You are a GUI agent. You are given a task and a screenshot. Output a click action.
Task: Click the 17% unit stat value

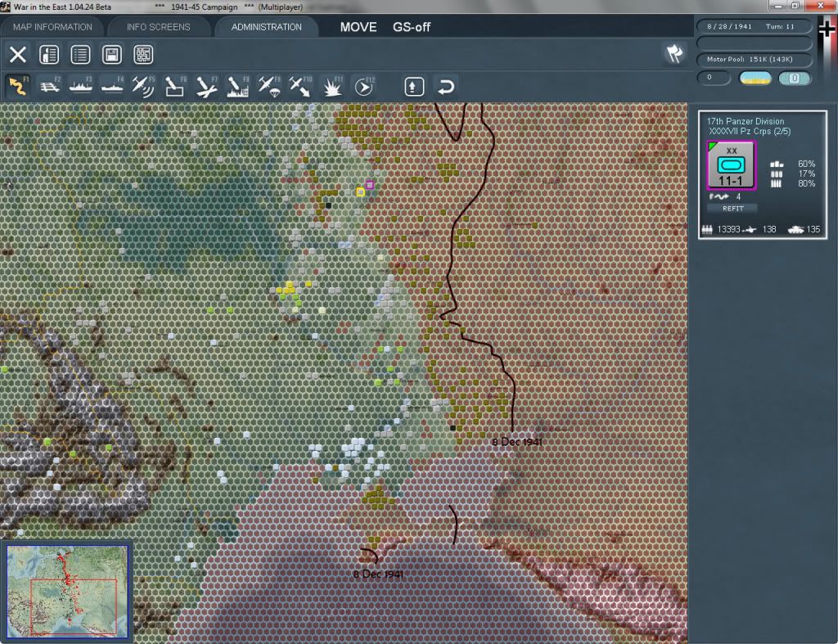(806, 173)
